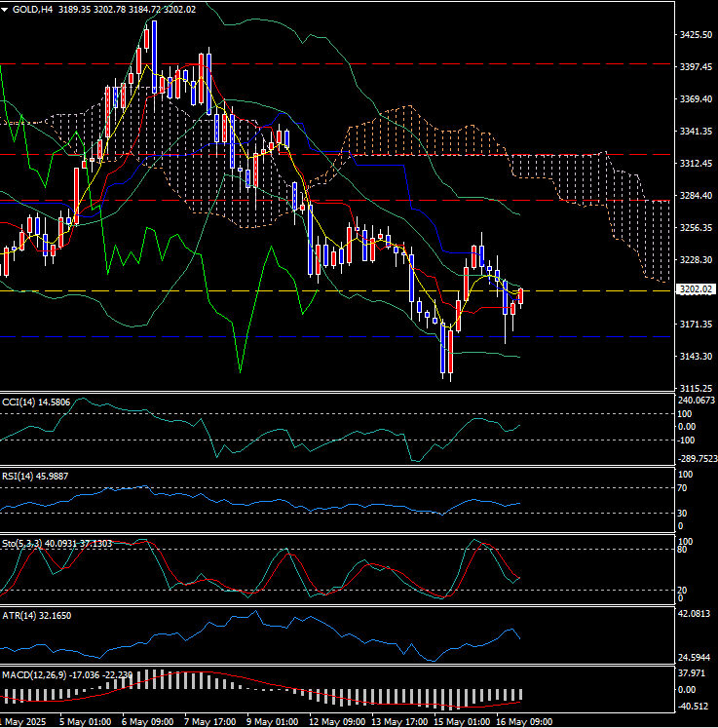Click the MACD scale value 37.971

point(692,673)
